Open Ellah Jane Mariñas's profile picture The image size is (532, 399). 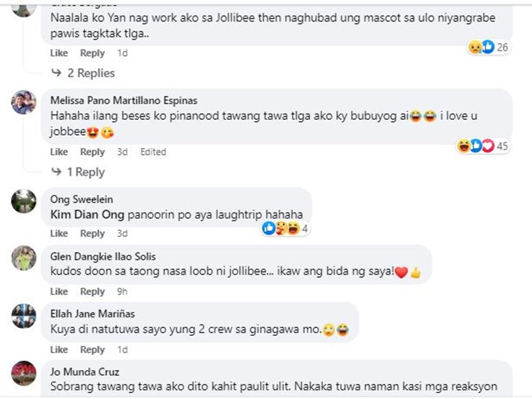point(23,315)
